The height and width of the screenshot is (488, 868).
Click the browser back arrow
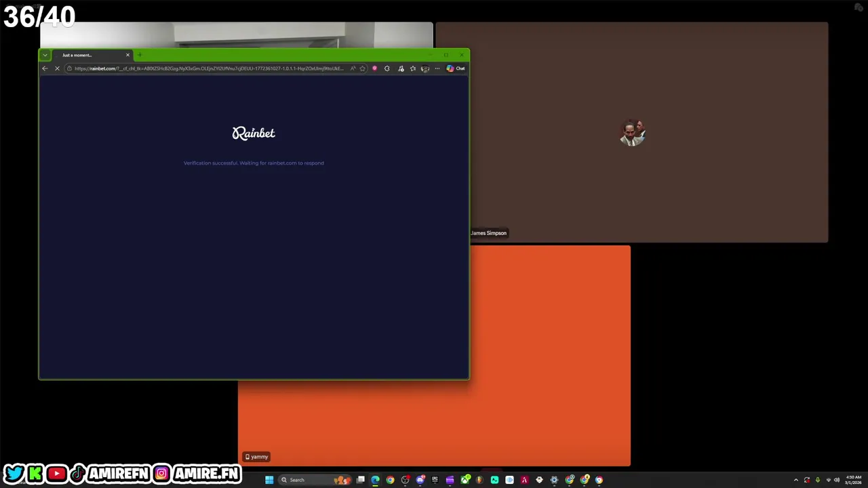(45, 68)
